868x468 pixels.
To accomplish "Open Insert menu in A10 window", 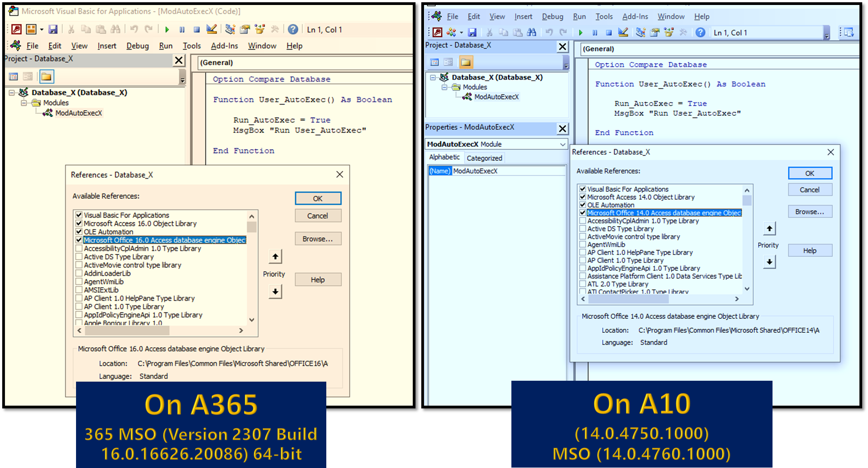I will (523, 17).
